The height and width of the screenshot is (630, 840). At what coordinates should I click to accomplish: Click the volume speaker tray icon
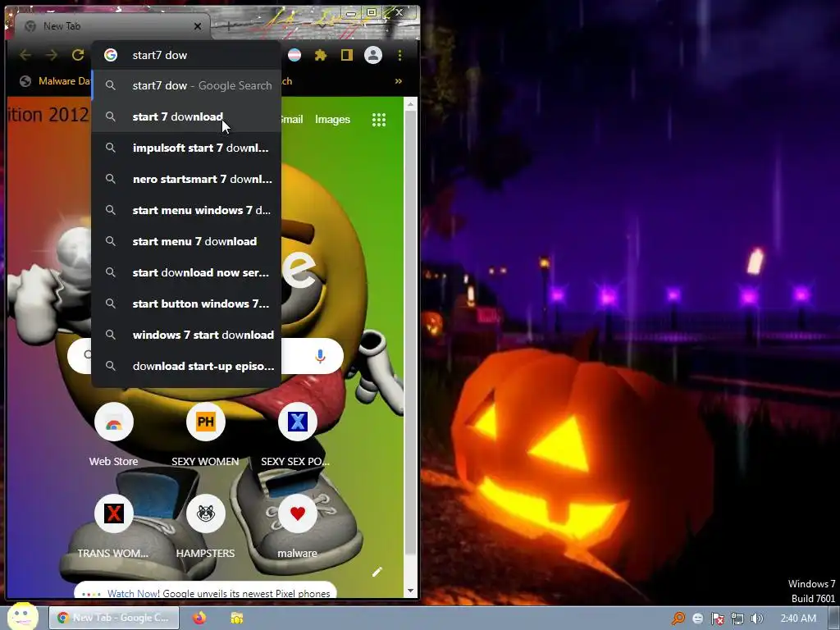[757, 619]
